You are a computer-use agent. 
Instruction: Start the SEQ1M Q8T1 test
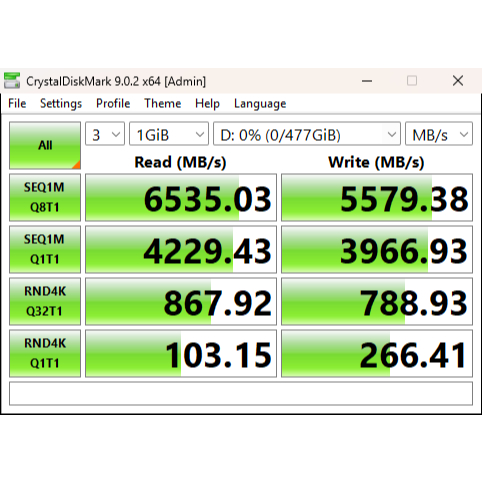(x=45, y=197)
